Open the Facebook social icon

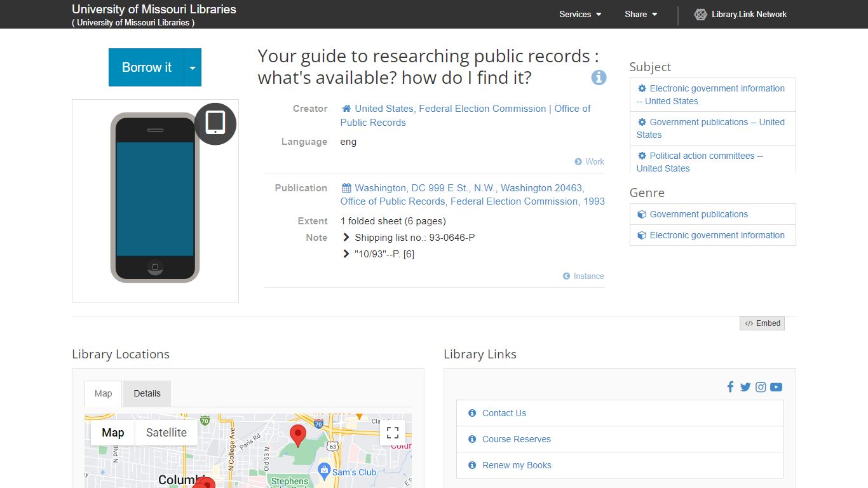coord(730,387)
